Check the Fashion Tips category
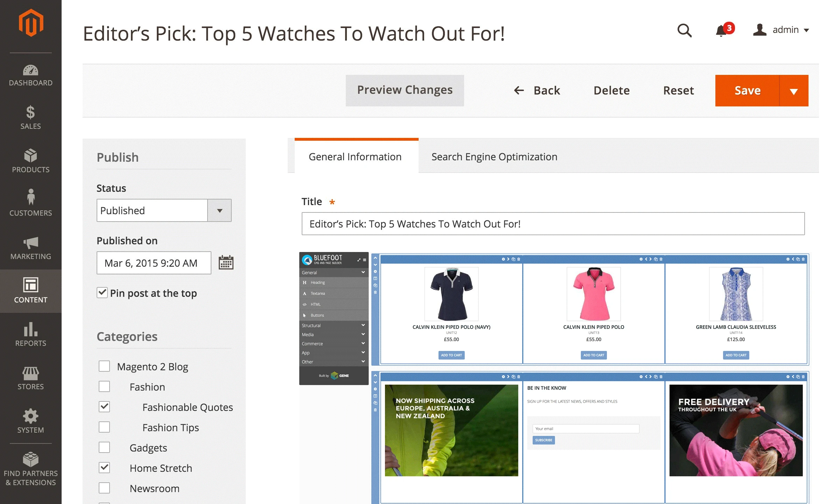The width and height of the screenshot is (840, 504). pyautogui.click(x=104, y=427)
